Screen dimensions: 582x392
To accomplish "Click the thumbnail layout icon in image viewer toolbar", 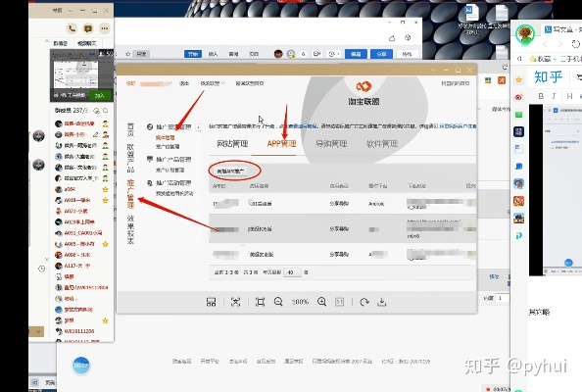I will click(211, 302).
